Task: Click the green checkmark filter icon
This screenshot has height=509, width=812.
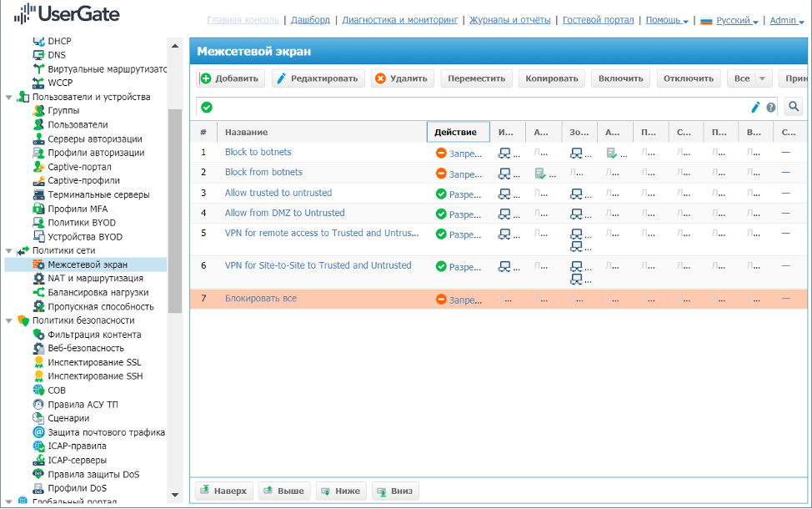Action: pyautogui.click(x=207, y=107)
